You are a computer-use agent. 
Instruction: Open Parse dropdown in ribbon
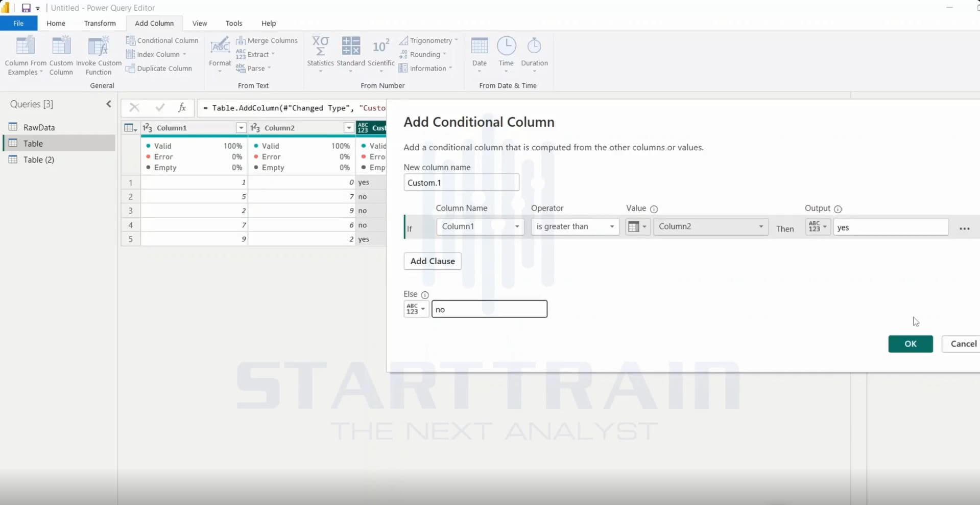pyautogui.click(x=253, y=68)
